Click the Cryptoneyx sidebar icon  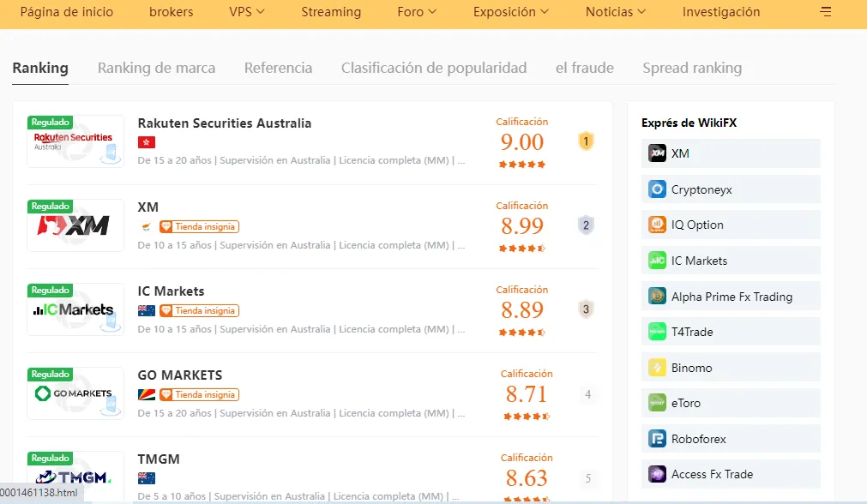[x=657, y=189]
